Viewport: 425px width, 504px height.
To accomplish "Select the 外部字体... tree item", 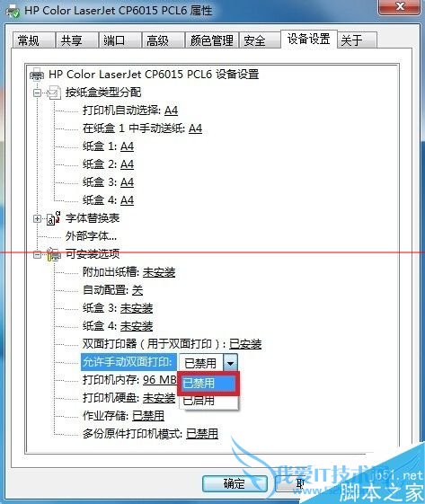I will [x=92, y=236].
